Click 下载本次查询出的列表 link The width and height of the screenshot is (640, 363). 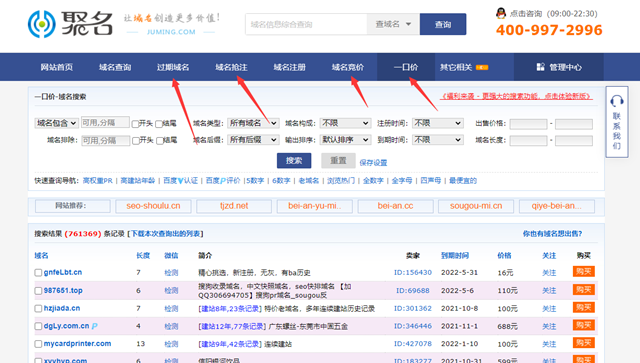166,234
